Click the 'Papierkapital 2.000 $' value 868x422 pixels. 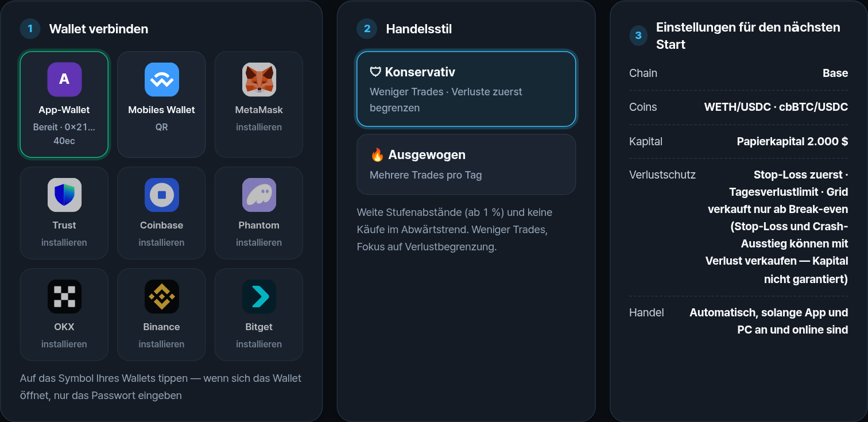point(792,141)
